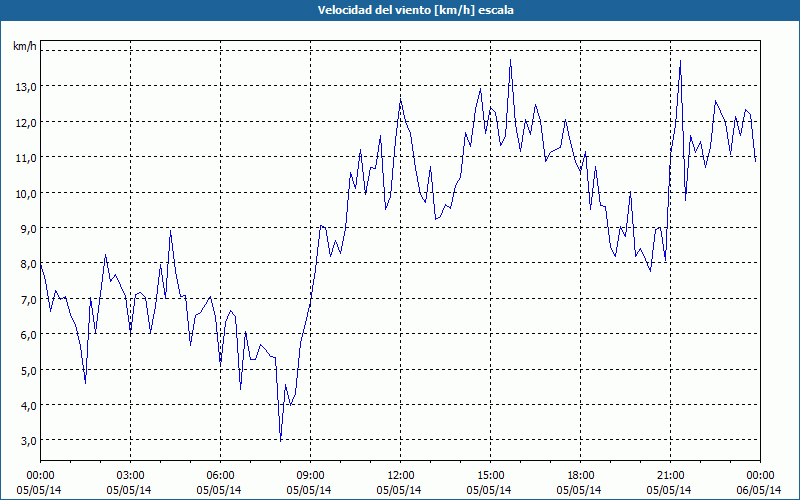Pick the 05/05/14 date under 15:00
The width and height of the screenshot is (800, 500).
(x=489, y=490)
